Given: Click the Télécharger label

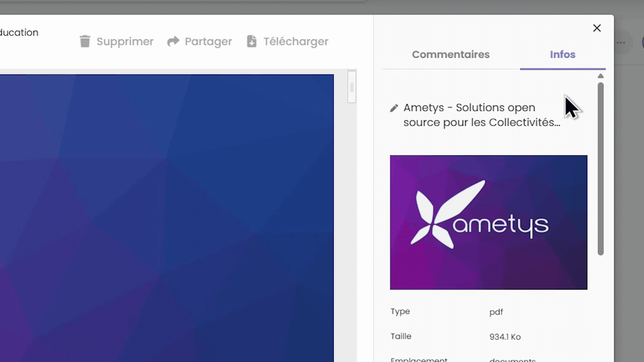Looking at the screenshot, I should point(296,42).
